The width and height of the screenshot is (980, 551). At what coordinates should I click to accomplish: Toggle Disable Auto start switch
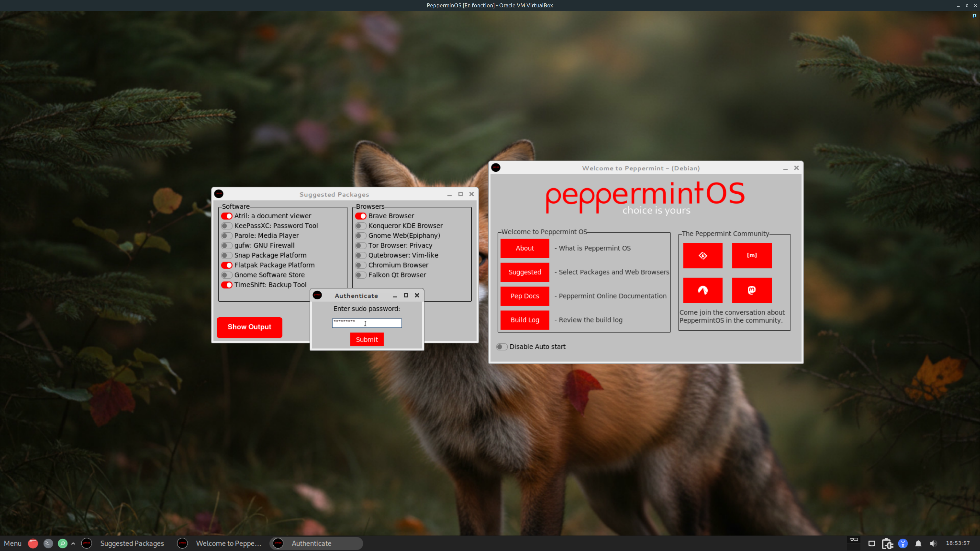point(502,347)
